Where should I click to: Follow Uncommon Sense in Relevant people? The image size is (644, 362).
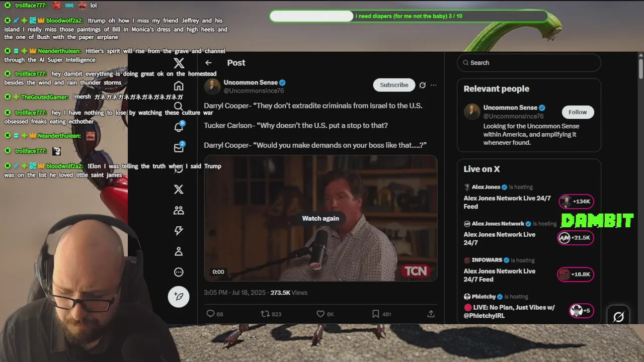coord(578,112)
